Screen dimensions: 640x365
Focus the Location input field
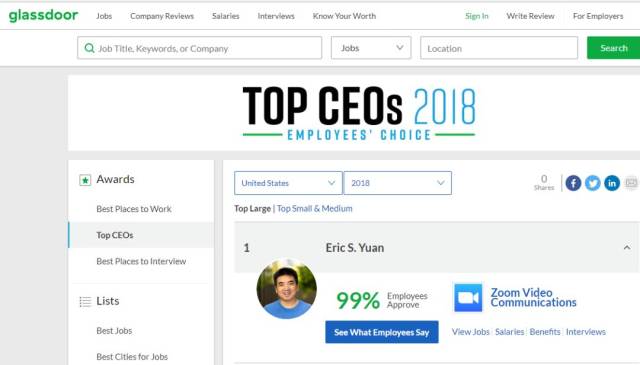pos(499,48)
